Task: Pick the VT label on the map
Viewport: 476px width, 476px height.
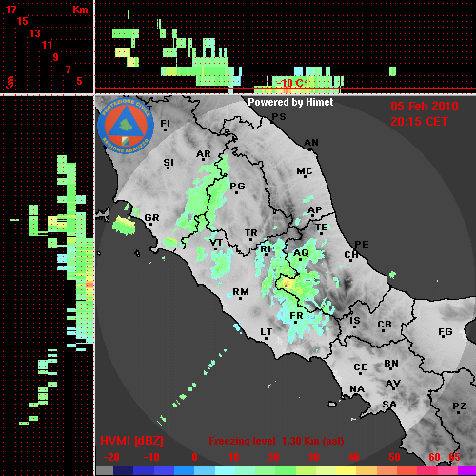Action: point(216,243)
